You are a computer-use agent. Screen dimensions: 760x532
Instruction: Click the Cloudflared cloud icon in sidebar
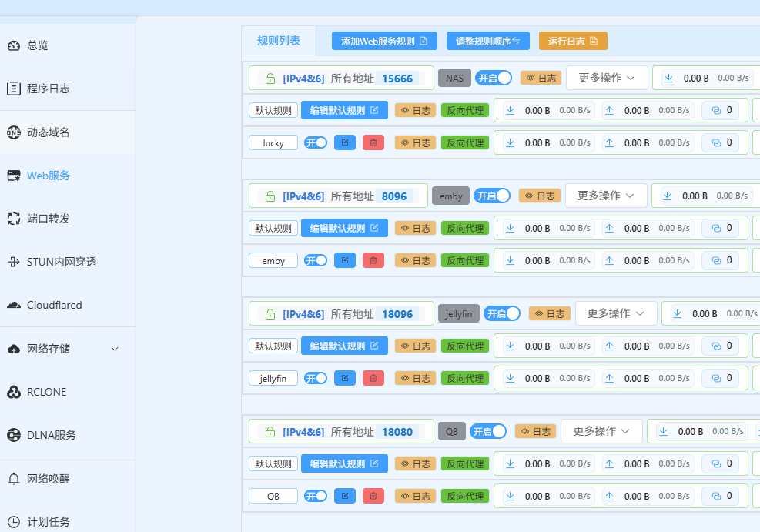tap(14, 306)
